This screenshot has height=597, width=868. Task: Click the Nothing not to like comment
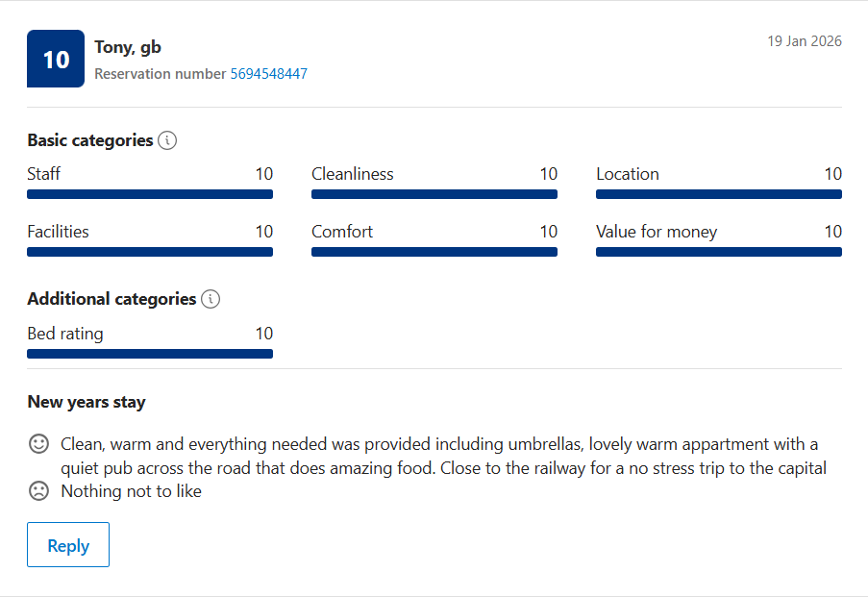131,491
